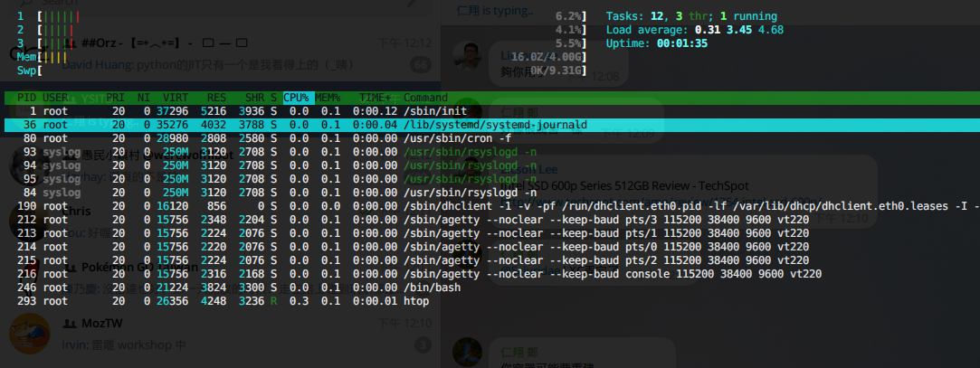Viewport: 980px width, 368px height.
Task: Select the /bin/bash process row
Action: tap(490, 288)
